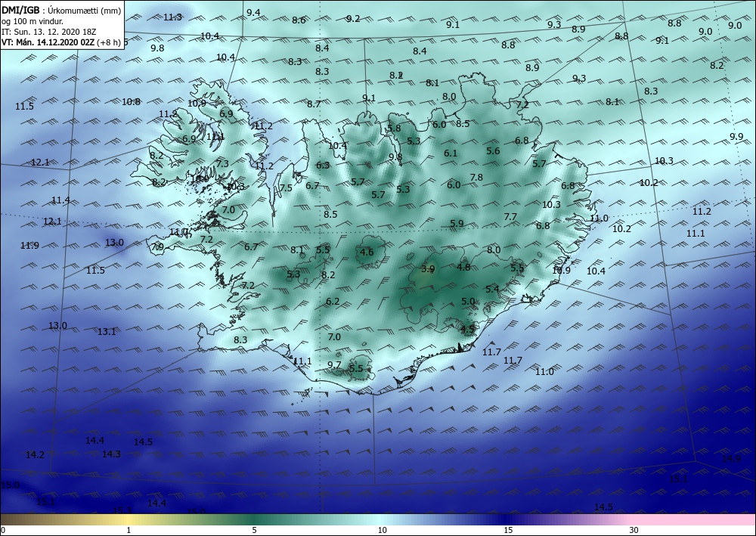Click the 6.2 value in south Iceland
Viewport: 756px width, 536px height.
click(x=333, y=302)
